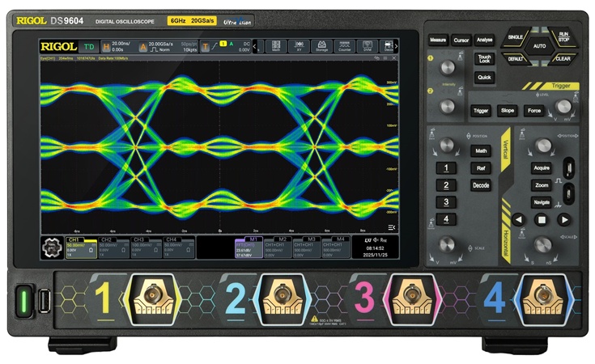Toggle front-panel channel 2 button
This screenshot has width=595, height=364.
(446, 185)
